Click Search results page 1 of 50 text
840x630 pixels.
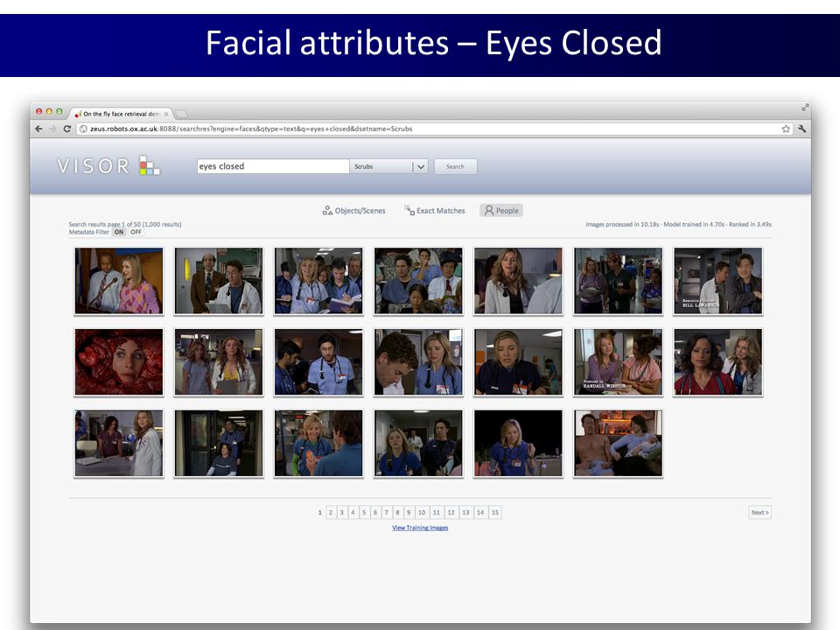[125, 225]
